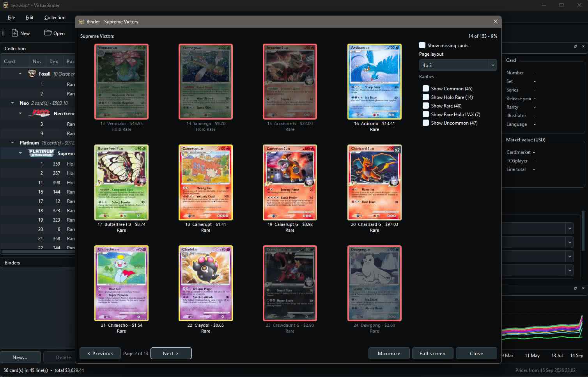Go to the Previous binder page
The width and height of the screenshot is (588, 377).
coord(100,353)
